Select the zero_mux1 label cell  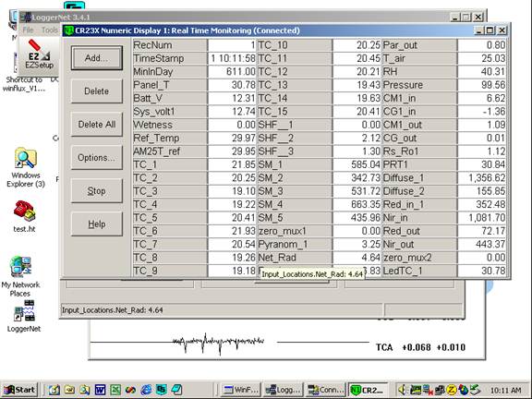tap(295, 231)
